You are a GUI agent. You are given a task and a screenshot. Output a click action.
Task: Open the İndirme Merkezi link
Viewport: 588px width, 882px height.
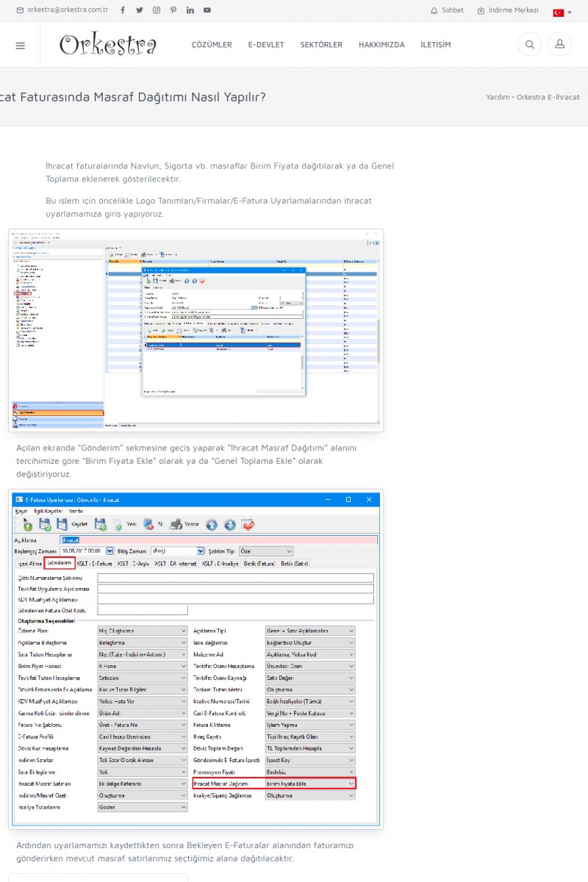[x=508, y=10]
